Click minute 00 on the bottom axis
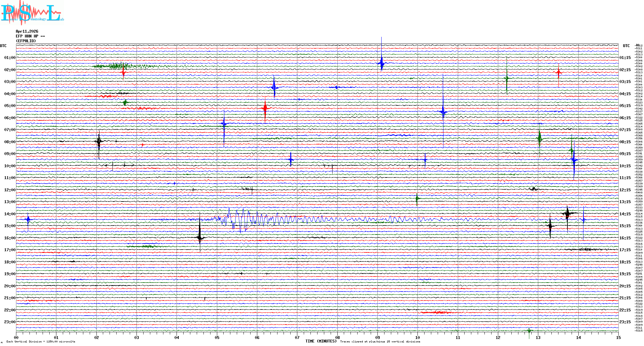The width and height of the screenshot is (644, 346). 16,337
